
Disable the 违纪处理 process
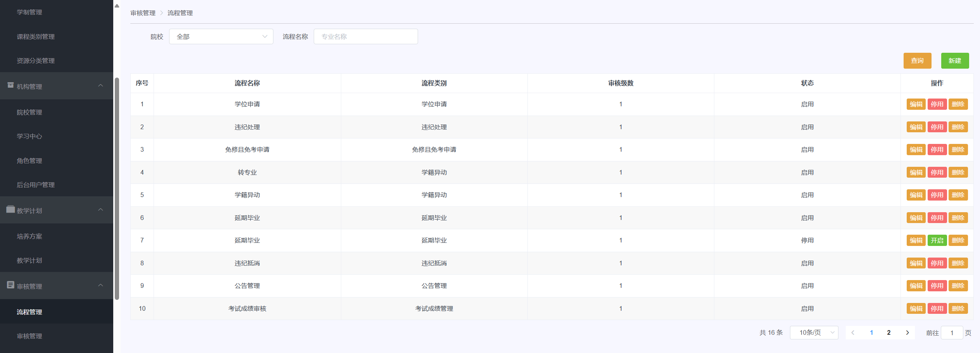937,127
